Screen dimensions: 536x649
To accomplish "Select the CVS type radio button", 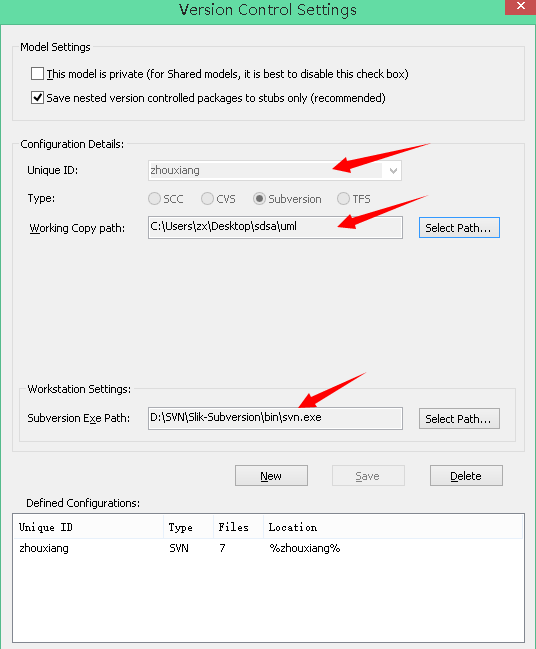I will [207, 199].
